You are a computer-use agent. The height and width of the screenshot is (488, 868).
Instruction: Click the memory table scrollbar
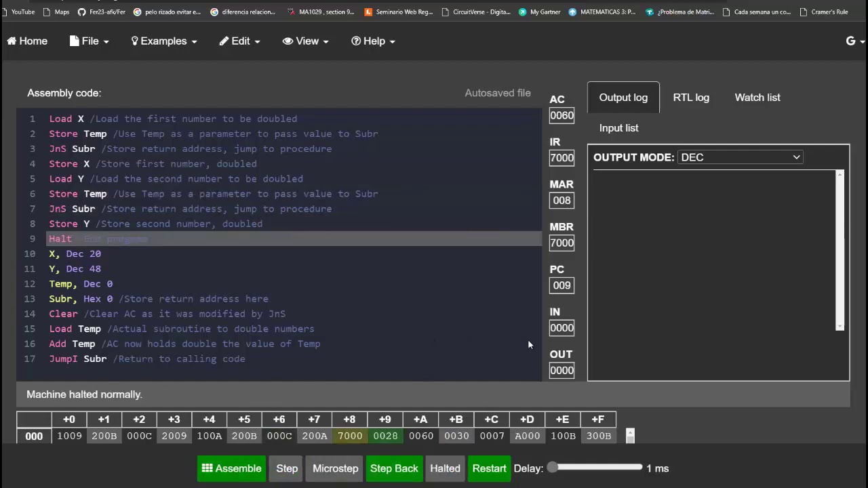coord(630,436)
